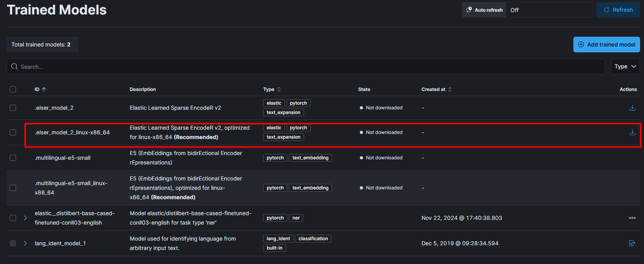644x264 pixels.
Task: Expand the lang_ident_model_1 row details
Action: tap(25, 243)
